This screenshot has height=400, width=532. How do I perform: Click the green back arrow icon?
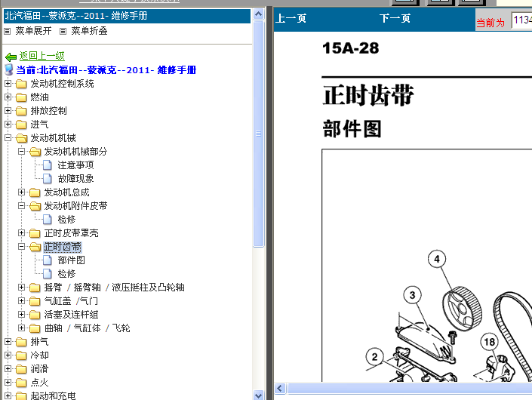click(x=11, y=57)
